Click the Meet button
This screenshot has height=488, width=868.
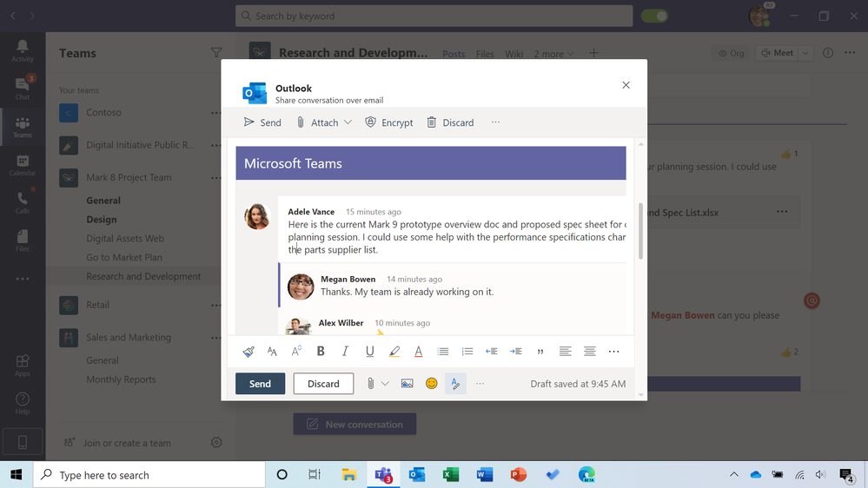click(x=778, y=53)
